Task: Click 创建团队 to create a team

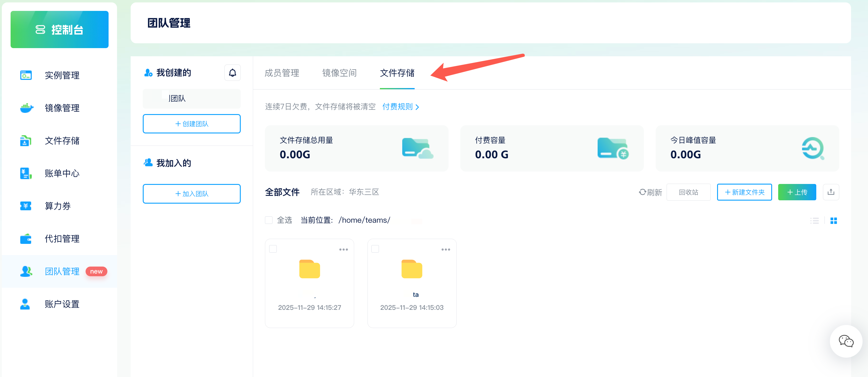Action: 191,123
